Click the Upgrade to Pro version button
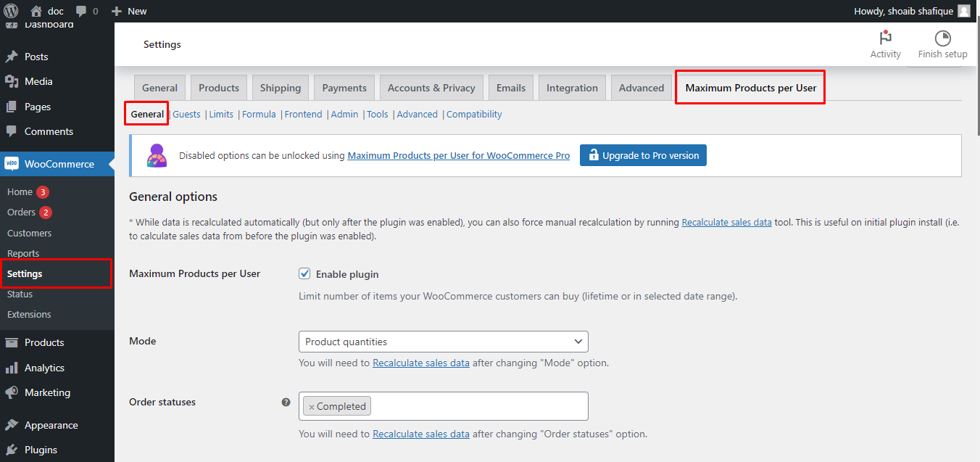The width and height of the screenshot is (980, 462). tap(643, 155)
